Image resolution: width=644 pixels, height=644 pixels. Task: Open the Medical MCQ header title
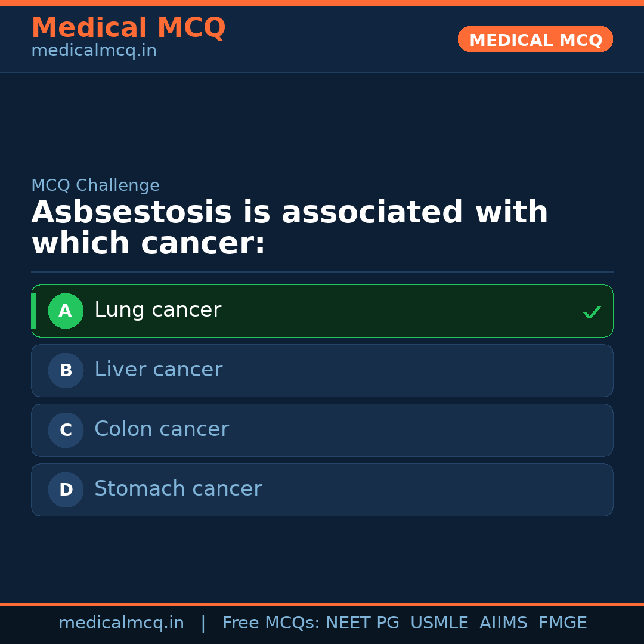point(128,28)
